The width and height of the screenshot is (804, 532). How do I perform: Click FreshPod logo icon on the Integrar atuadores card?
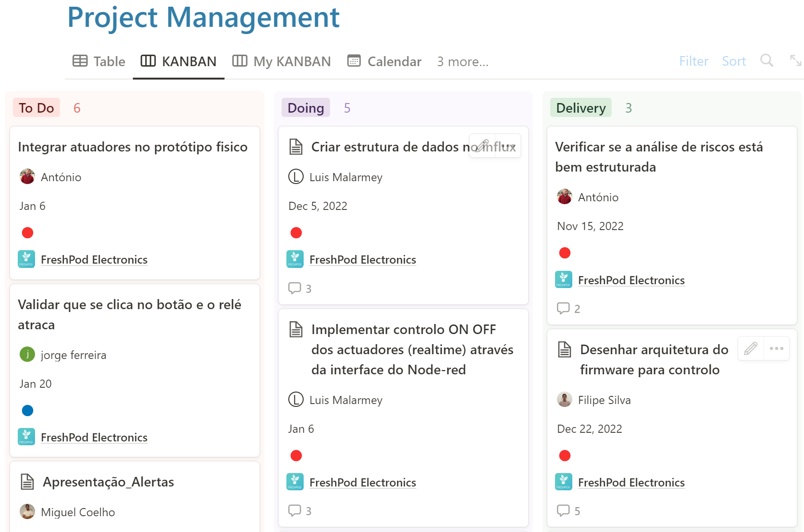[26, 259]
